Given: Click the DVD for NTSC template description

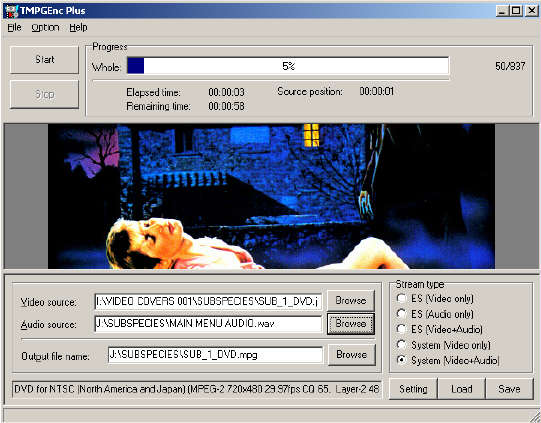Looking at the screenshot, I should pos(197,389).
